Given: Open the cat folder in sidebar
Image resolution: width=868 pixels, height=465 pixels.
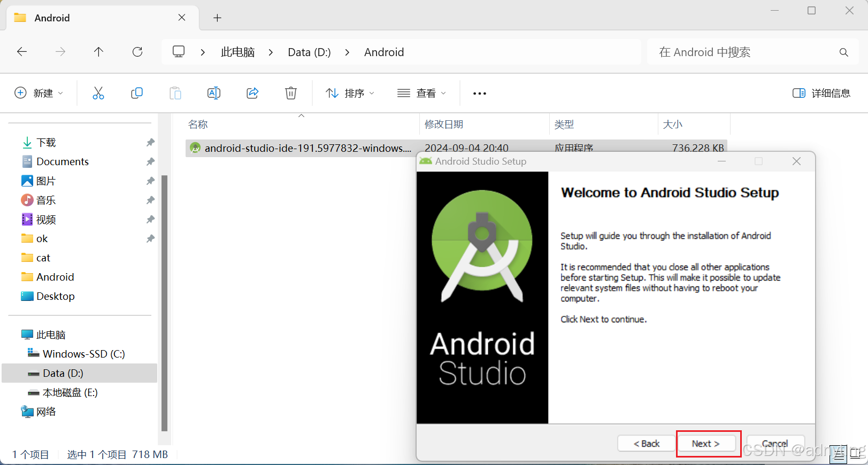Looking at the screenshot, I should (x=43, y=258).
